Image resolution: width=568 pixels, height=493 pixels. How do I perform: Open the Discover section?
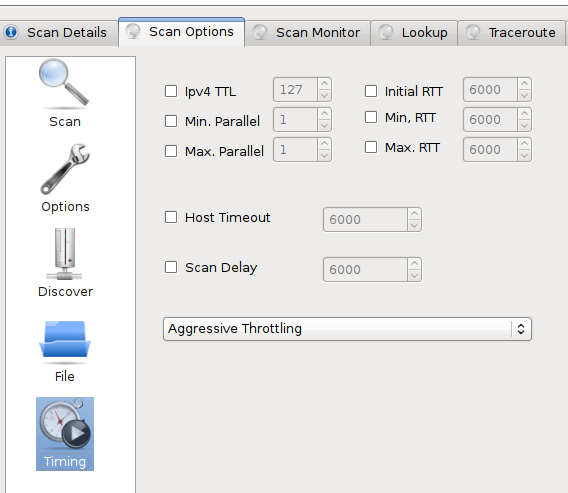tap(65, 263)
